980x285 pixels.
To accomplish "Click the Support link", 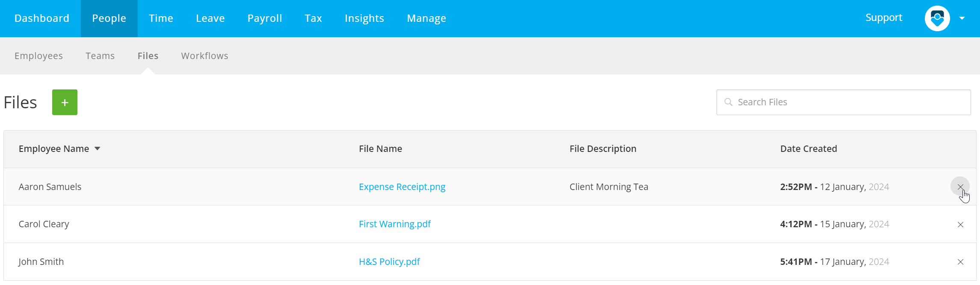I will click(884, 18).
